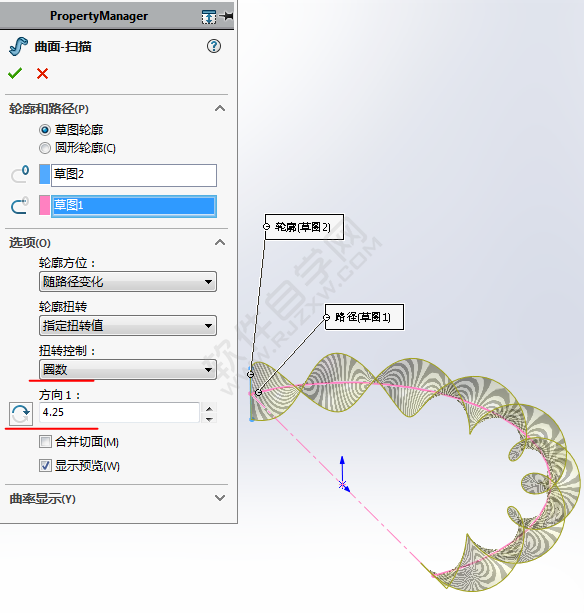Image resolution: width=584 pixels, height=613 pixels.
Task: Click the profile selection icon beside 草图2
Action: point(20,175)
